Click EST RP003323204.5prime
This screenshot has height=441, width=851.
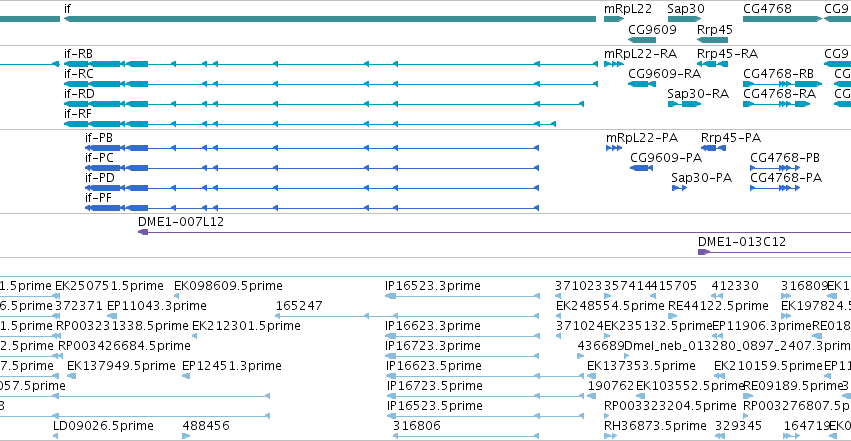(x=670, y=406)
